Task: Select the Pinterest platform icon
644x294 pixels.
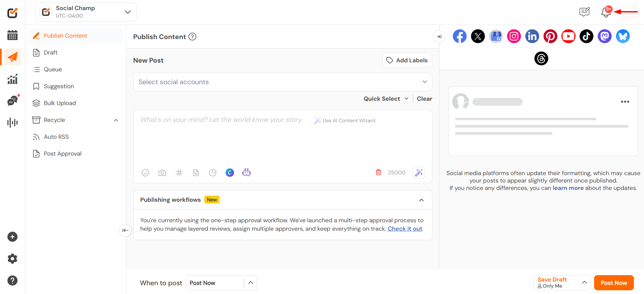Action: click(550, 36)
